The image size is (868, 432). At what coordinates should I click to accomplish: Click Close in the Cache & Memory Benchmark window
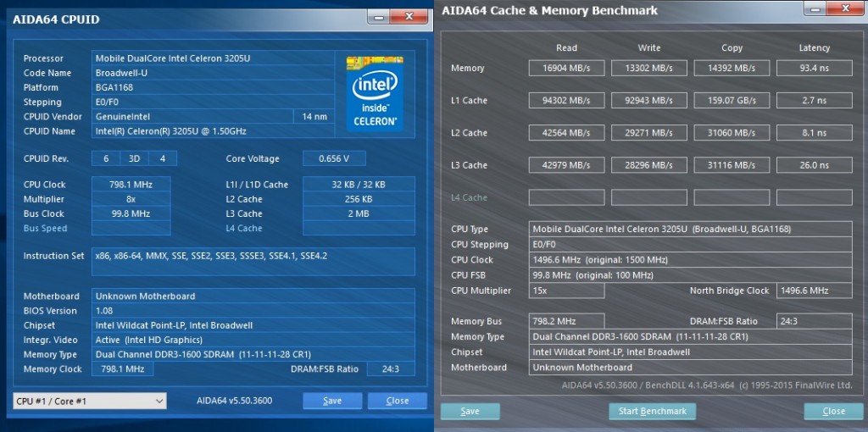pyautogui.click(x=833, y=411)
